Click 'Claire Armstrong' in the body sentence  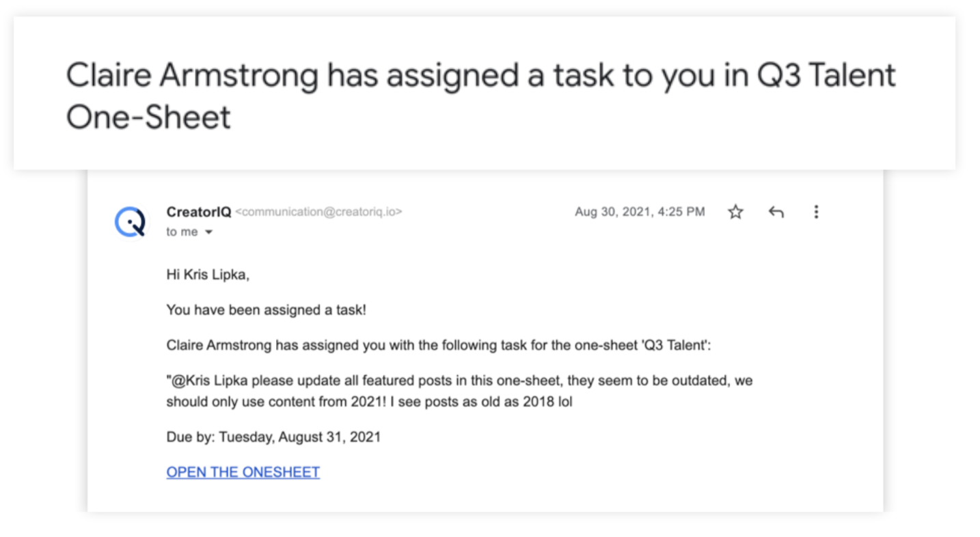coord(219,346)
